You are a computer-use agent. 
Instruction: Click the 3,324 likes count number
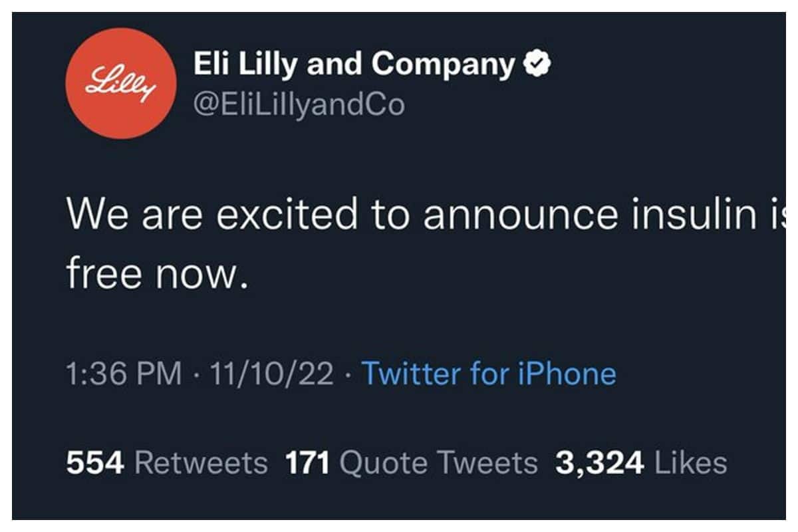click(600, 464)
